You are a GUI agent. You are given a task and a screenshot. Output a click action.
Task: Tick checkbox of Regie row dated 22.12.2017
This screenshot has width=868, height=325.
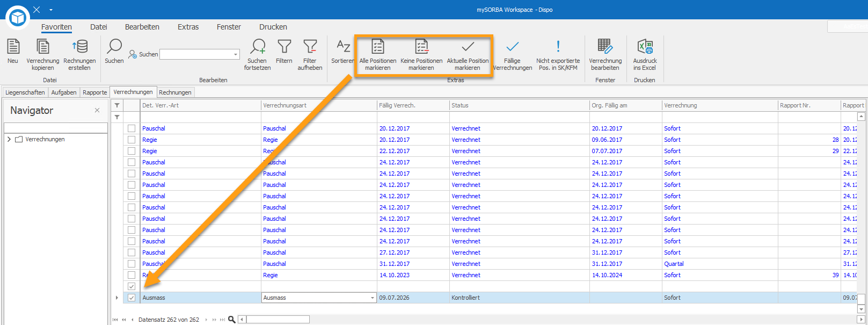[x=132, y=151]
